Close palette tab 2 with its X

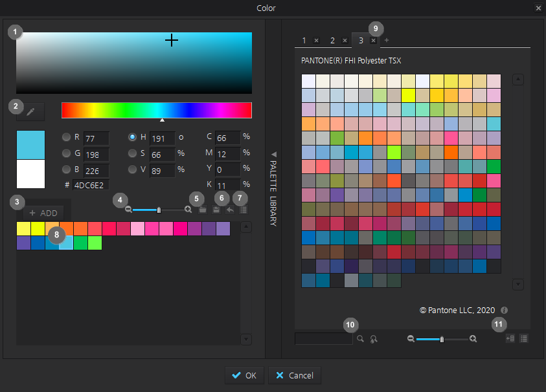pos(345,40)
